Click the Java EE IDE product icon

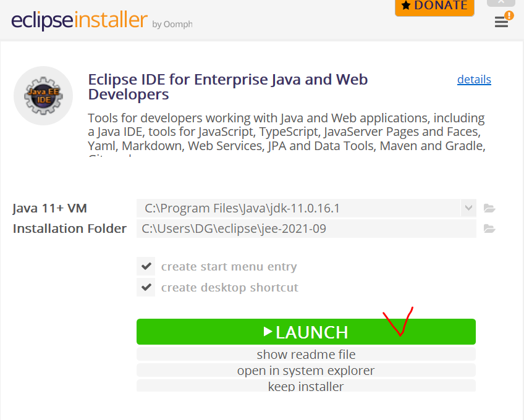(43, 96)
